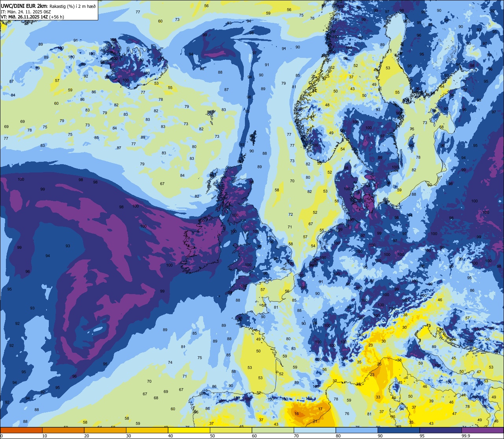Click the legend label '40'
The image size is (504, 439).
point(170,436)
